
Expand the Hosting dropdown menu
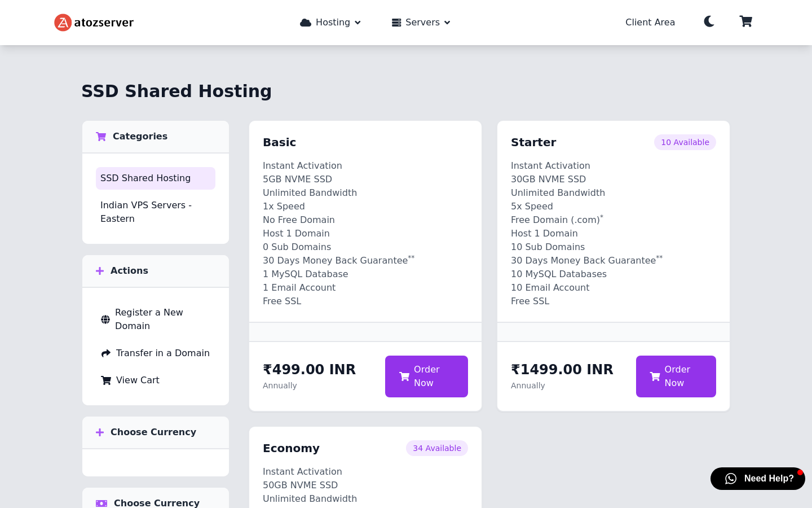[330, 23]
